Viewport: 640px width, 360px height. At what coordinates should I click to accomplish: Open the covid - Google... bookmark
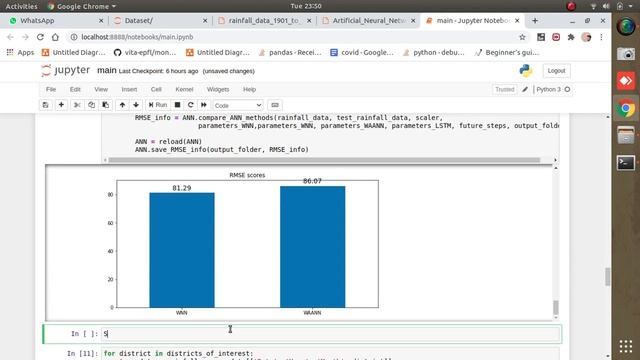[x=362, y=52]
